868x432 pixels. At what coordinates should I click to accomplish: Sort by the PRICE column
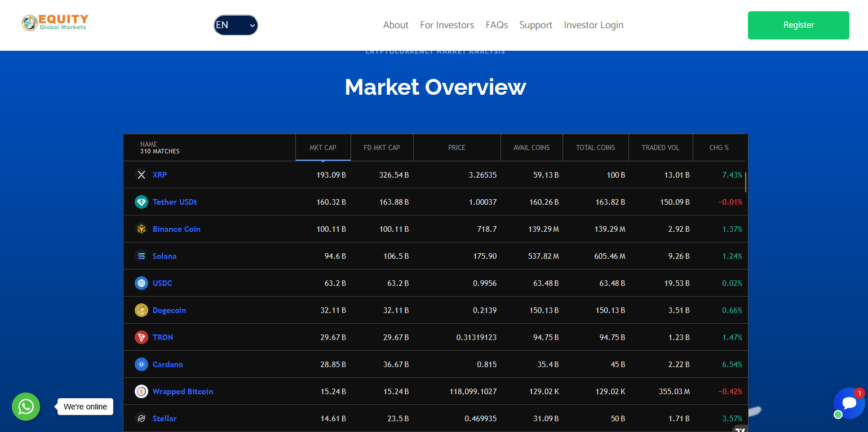(x=457, y=147)
